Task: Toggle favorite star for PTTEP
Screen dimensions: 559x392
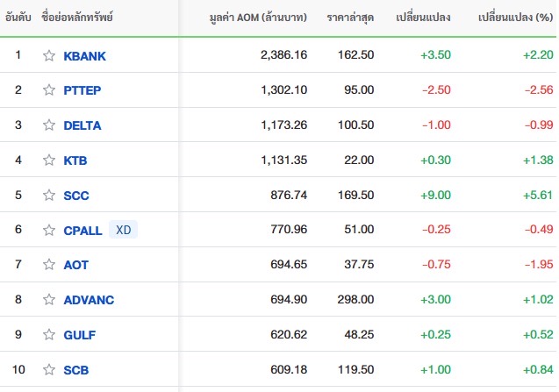Action: [49, 89]
